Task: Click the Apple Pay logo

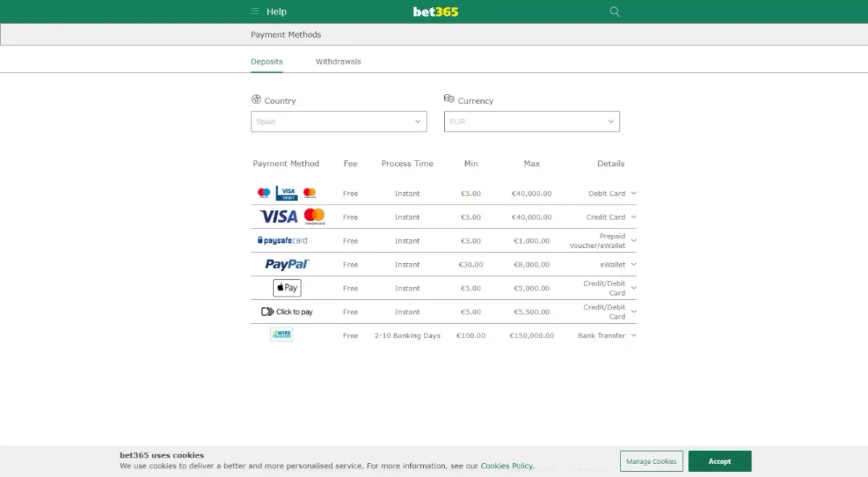Action: (287, 288)
